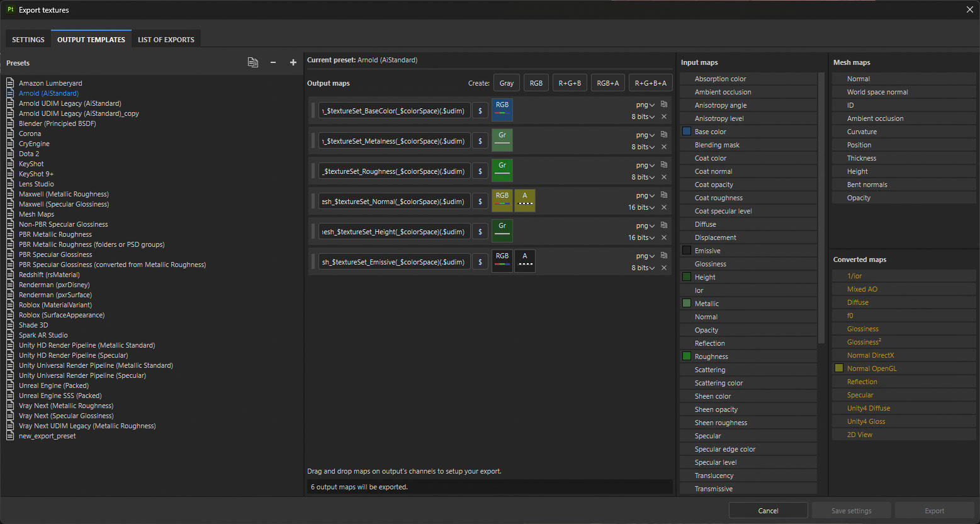Select the Vray Next (Metallic Roughness) preset

[x=66, y=406]
